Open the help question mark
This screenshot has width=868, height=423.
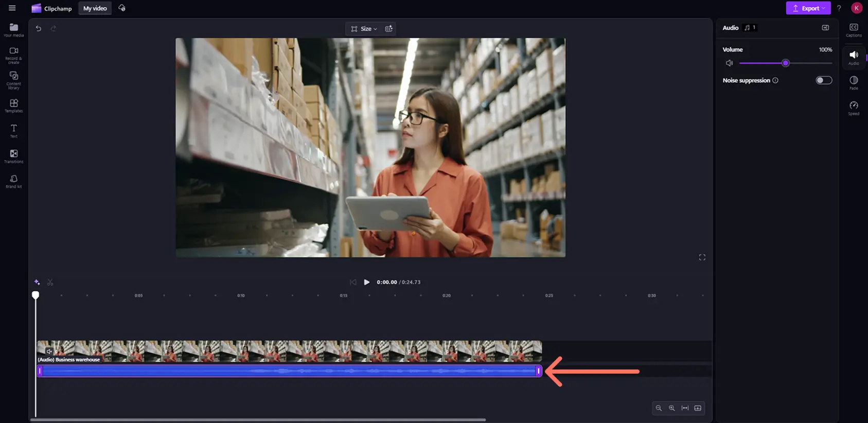(839, 8)
